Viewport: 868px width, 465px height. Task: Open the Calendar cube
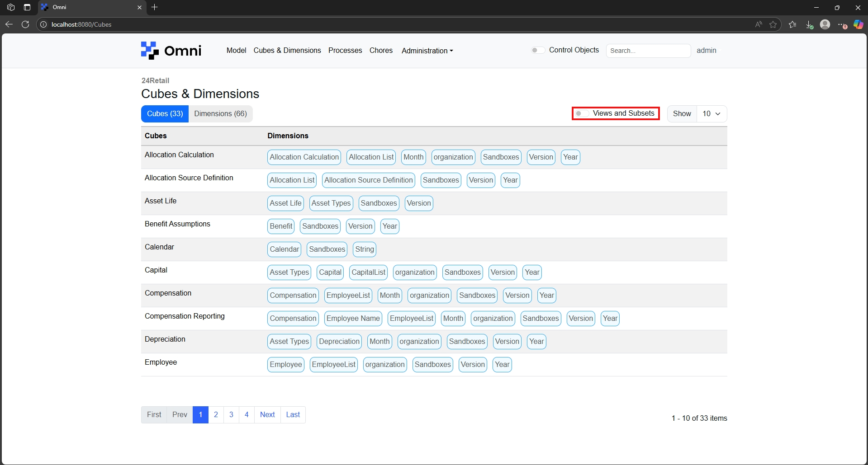159,247
